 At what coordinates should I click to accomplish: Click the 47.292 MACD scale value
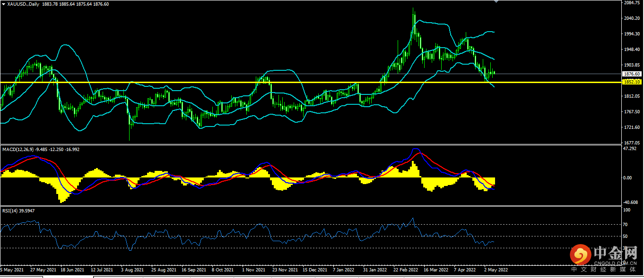630,149
